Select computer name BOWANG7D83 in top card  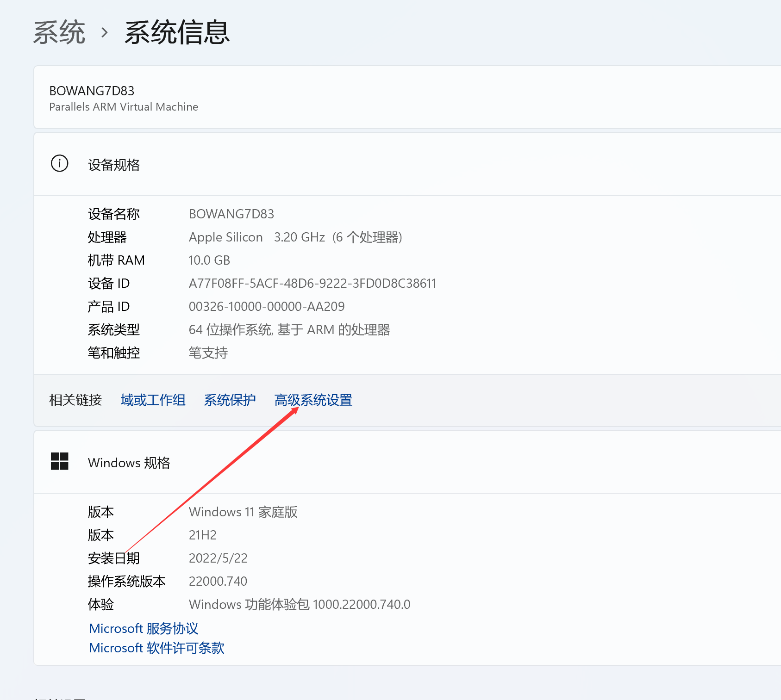click(x=92, y=91)
